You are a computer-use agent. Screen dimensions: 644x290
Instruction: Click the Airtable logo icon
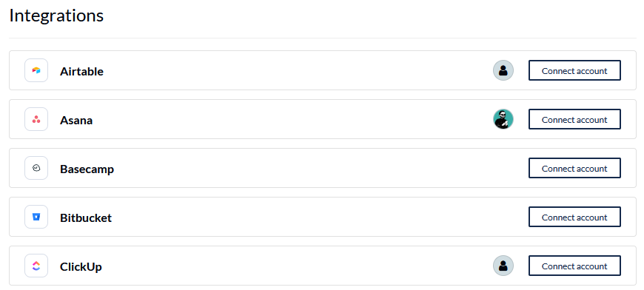click(x=36, y=70)
